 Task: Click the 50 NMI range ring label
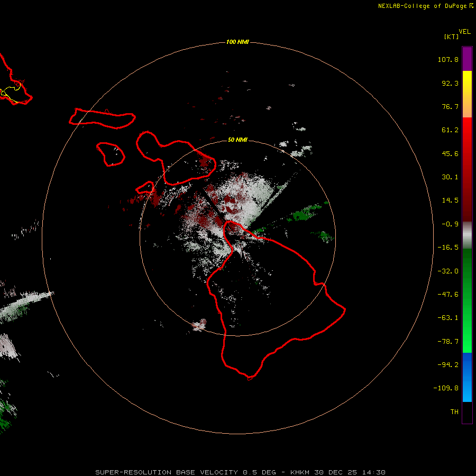(237, 140)
